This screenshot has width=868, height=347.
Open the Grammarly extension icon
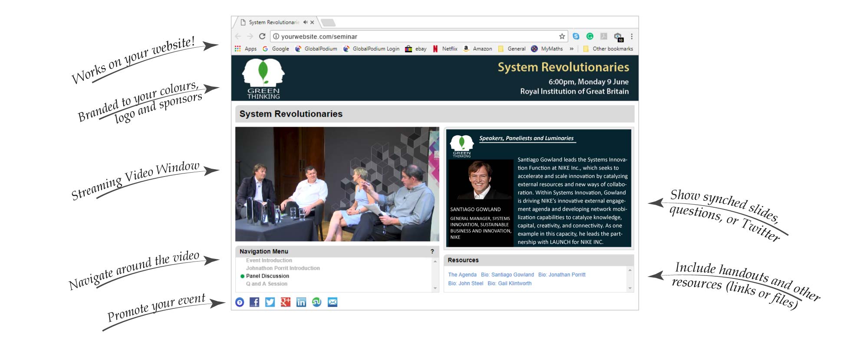point(590,36)
